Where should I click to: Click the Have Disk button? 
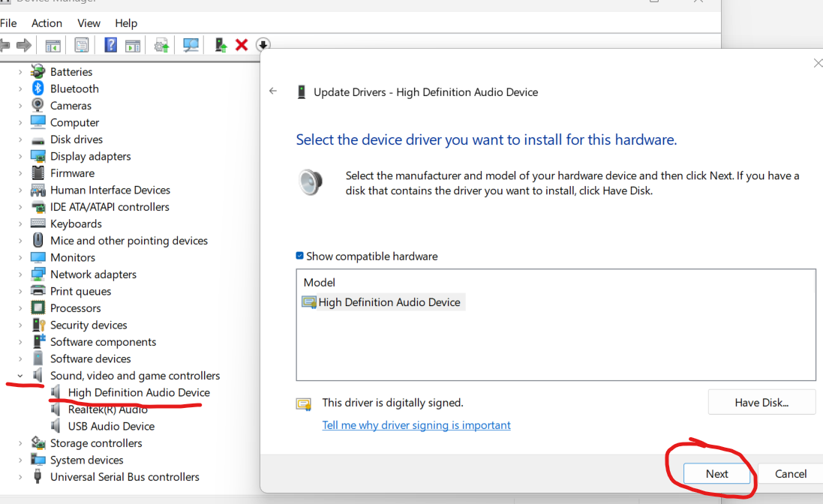click(x=761, y=402)
